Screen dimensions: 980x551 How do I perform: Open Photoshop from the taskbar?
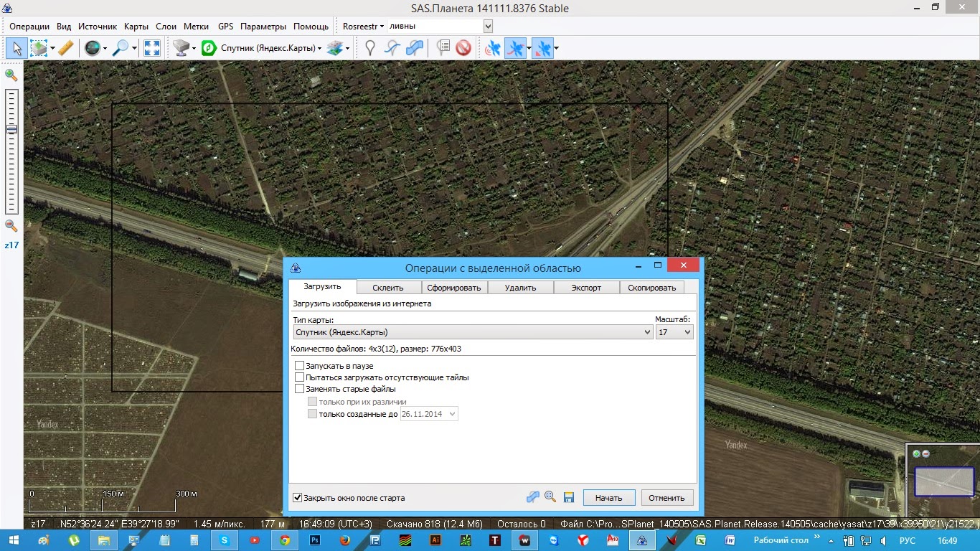pos(315,540)
